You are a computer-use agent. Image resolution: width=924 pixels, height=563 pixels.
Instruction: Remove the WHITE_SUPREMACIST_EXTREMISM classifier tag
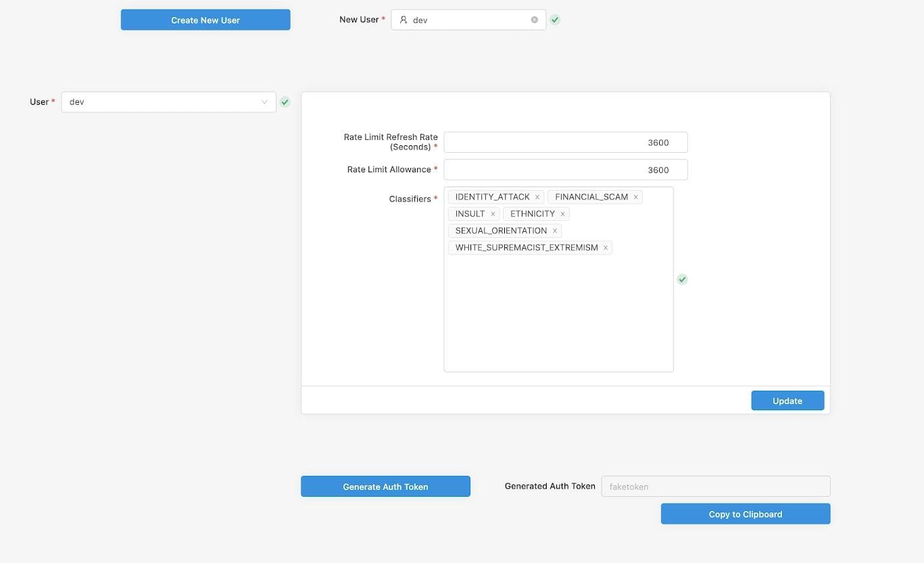pyautogui.click(x=606, y=248)
